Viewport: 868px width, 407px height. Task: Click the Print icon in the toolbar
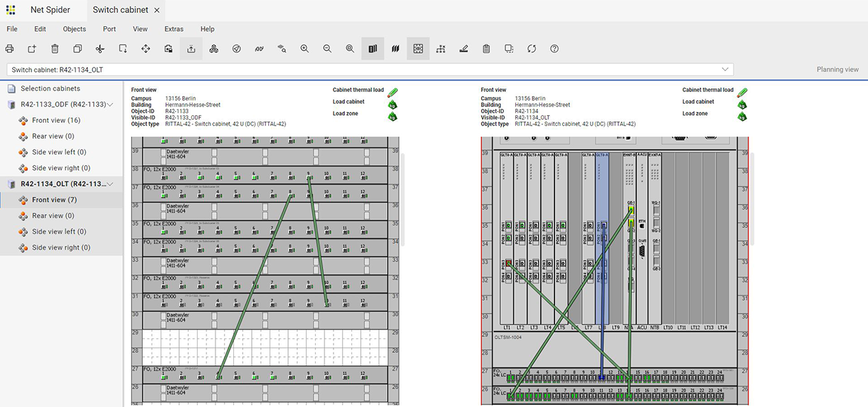pos(10,49)
